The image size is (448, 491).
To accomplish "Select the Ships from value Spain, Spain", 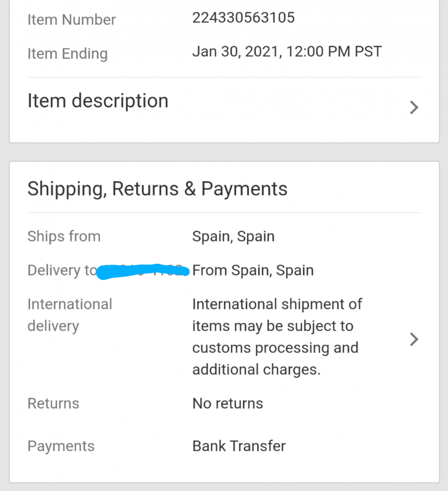I will (x=233, y=236).
